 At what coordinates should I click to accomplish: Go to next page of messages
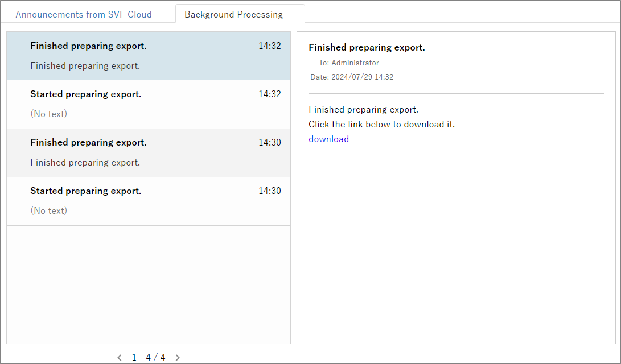(178, 358)
